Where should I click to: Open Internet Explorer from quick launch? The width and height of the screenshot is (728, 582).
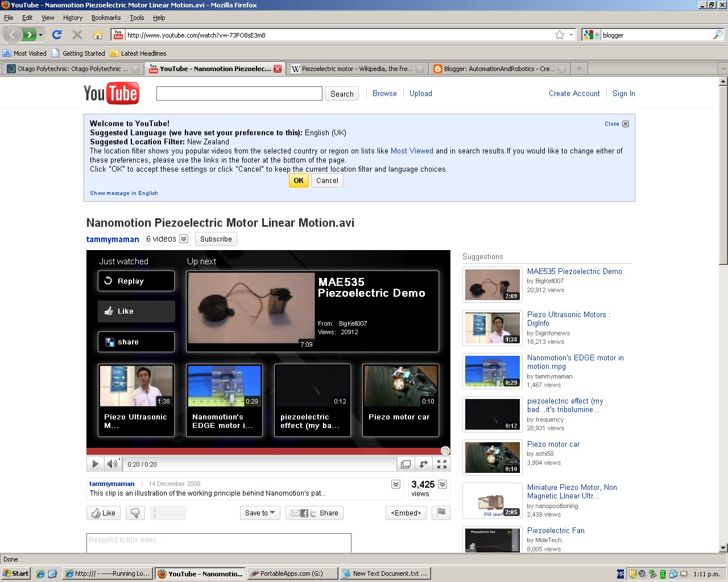click(40, 573)
